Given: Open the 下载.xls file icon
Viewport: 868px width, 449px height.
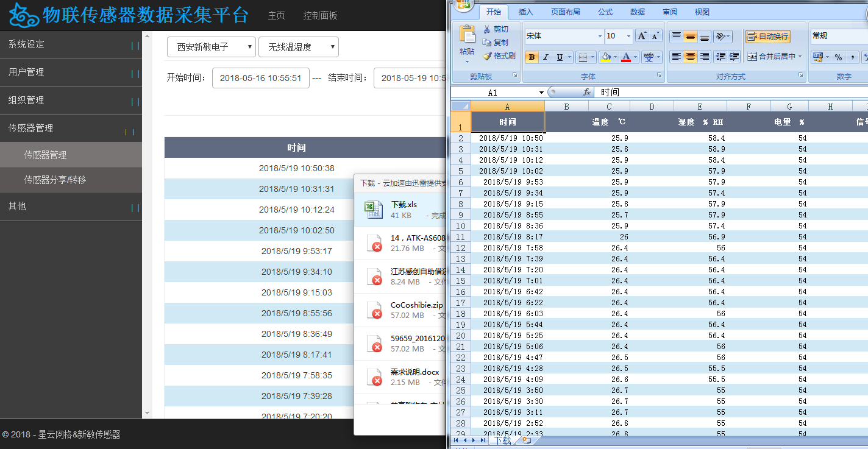Looking at the screenshot, I should pyautogui.click(x=373, y=209).
